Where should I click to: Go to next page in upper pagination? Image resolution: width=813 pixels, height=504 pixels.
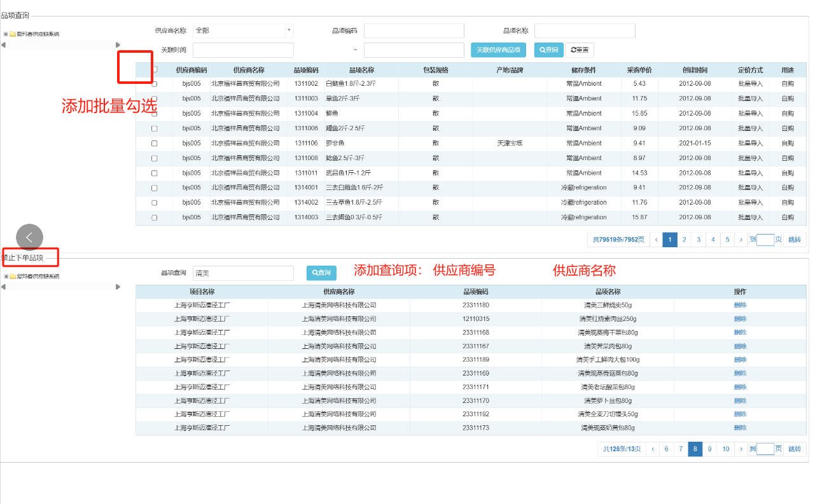pos(740,240)
